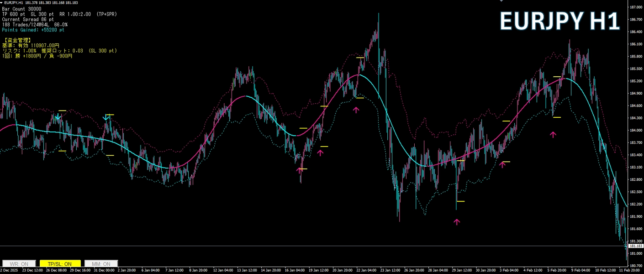Click the 23 Dec 12:00 time label

pos(33,271)
